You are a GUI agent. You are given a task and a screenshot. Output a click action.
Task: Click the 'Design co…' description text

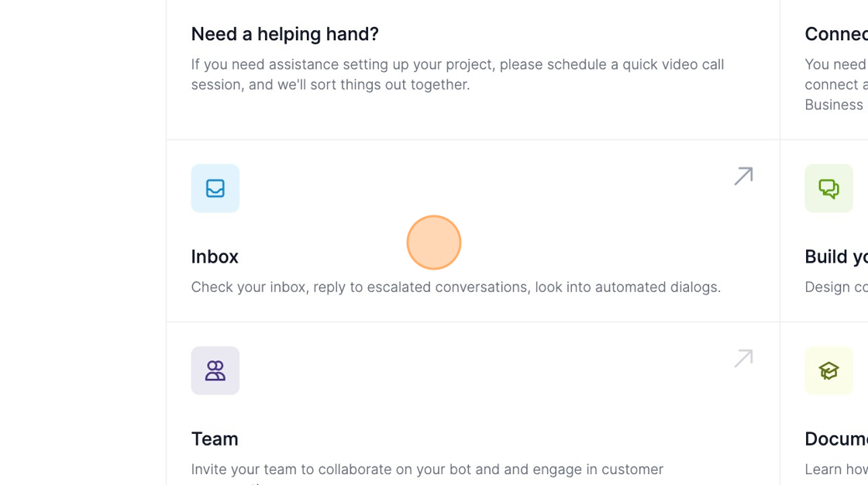click(x=836, y=287)
